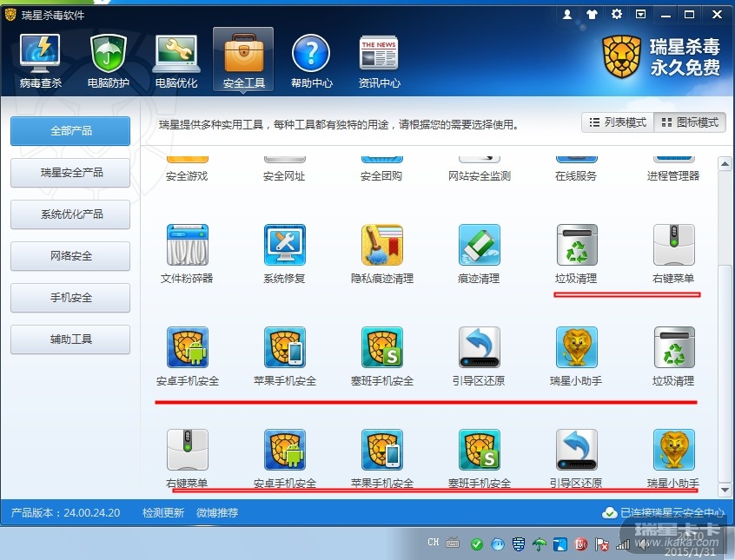The height and width of the screenshot is (560, 735).
Task: Open the 资讯中心 news section
Action: (x=379, y=60)
